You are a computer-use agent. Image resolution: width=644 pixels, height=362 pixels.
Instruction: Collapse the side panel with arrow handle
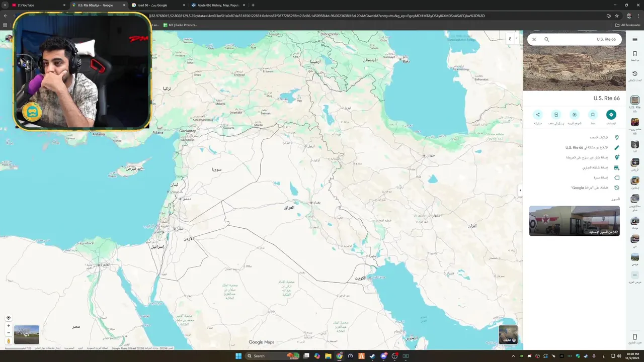click(x=520, y=191)
